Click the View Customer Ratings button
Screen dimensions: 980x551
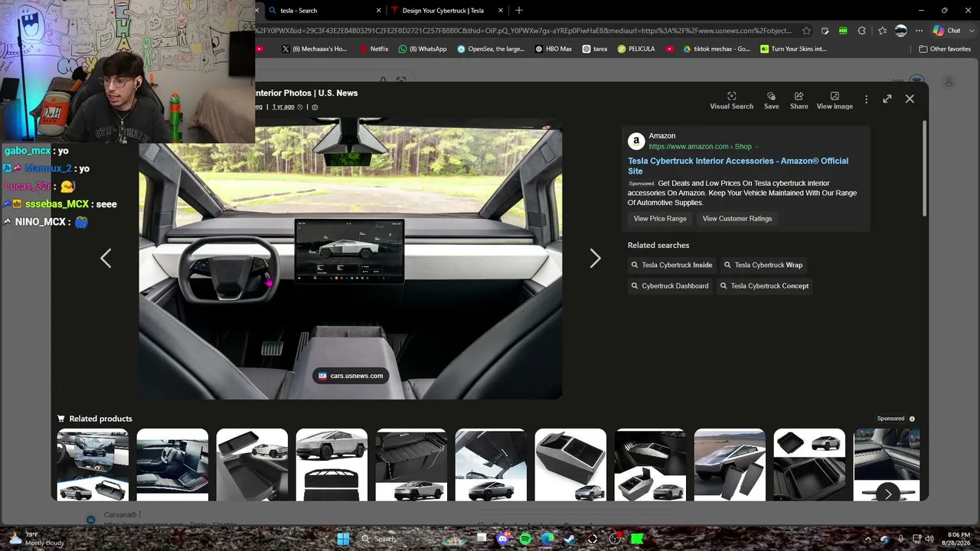[x=737, y=219]
